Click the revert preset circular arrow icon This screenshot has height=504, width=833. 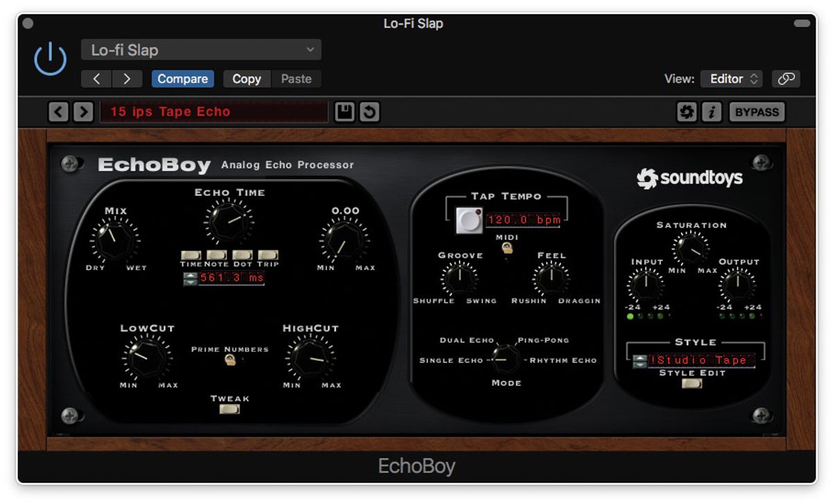click(369, 112)
